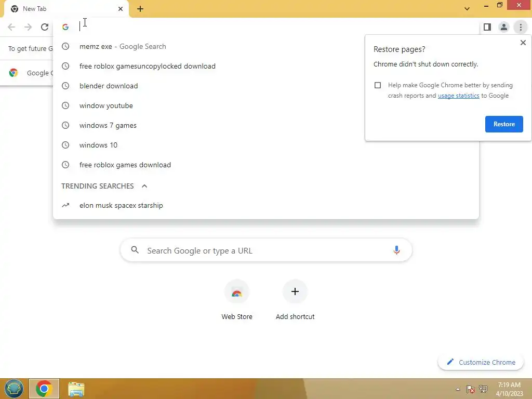Open the profile avatar icon
This screenshot has width=532, height=399.
tap(504, 27)
